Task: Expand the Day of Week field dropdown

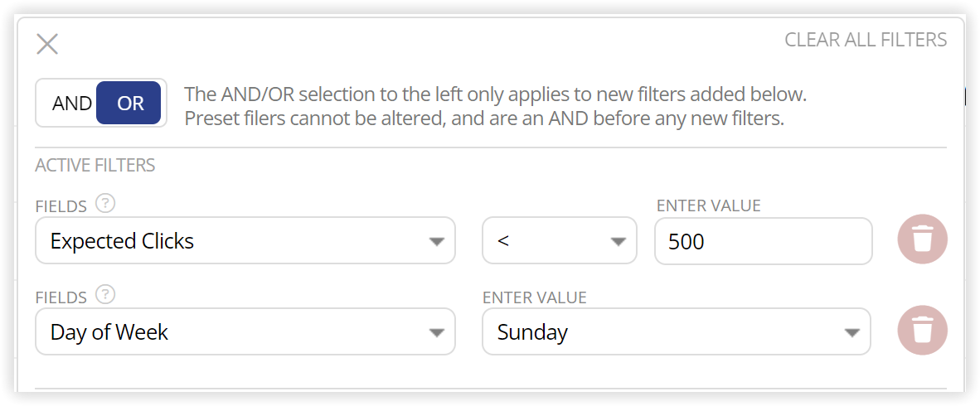Action: tap(245, 331)
